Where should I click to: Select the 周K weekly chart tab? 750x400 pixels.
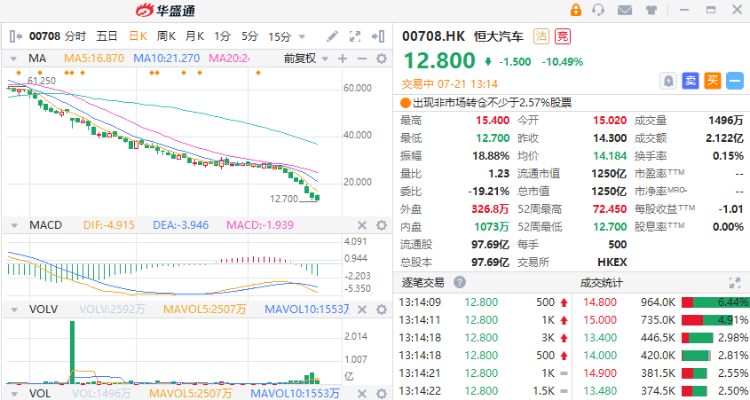click(x=166, y=36)
